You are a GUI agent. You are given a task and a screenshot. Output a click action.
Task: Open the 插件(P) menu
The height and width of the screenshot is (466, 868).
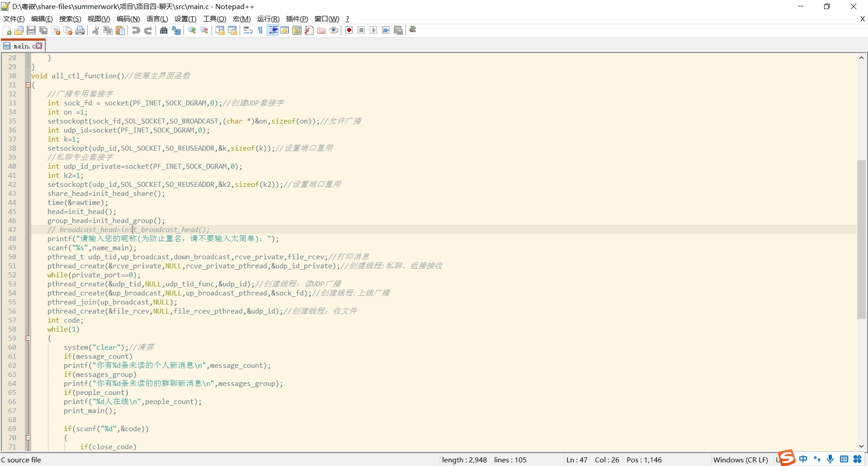point(297,19)
